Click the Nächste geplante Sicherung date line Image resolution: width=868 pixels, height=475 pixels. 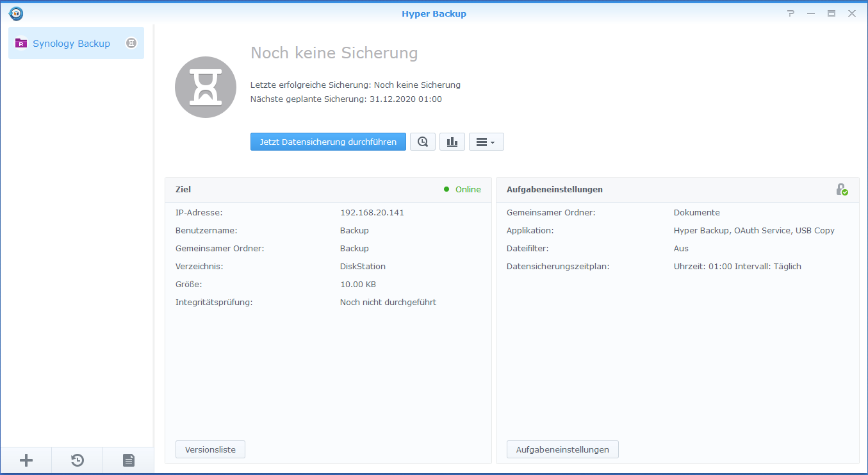pyautogui.click(x=346, y=99)
